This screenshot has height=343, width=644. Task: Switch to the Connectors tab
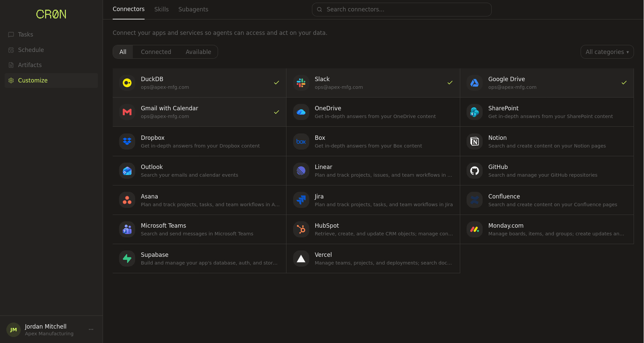click(128, 9)
